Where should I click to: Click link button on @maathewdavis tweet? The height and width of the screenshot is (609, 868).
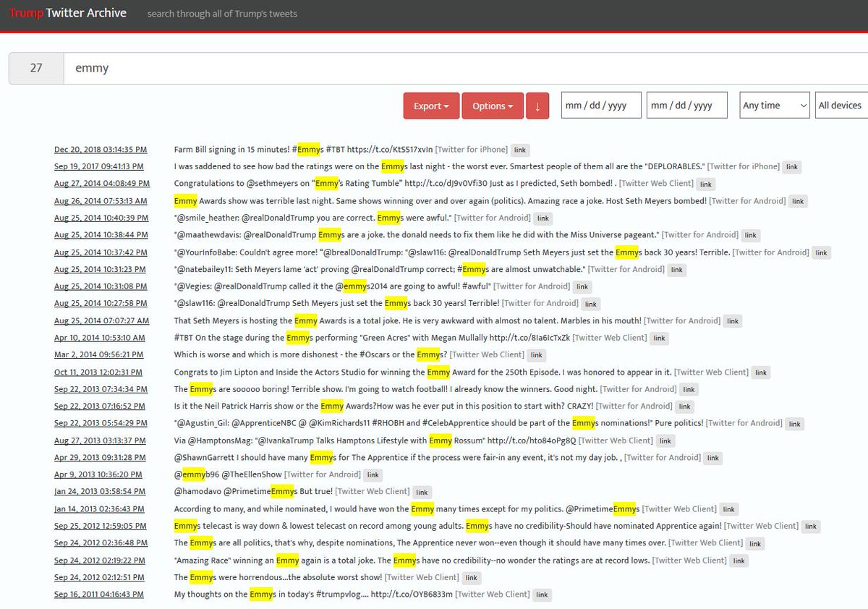click(751, 236)
